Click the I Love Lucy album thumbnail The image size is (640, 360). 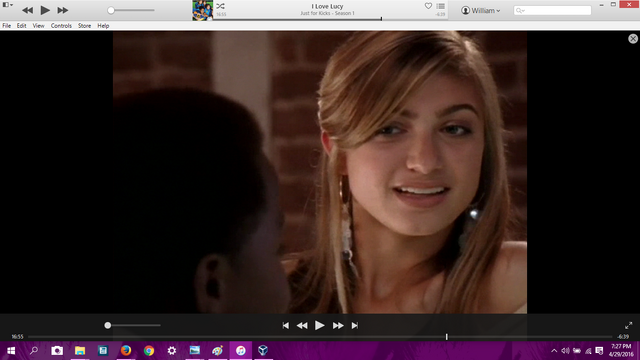[202, 10]
